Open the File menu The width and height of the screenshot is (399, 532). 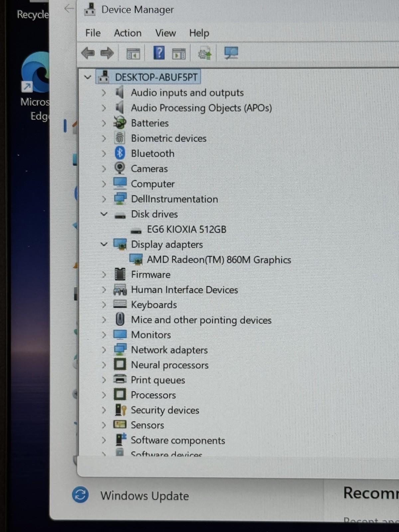93,33
